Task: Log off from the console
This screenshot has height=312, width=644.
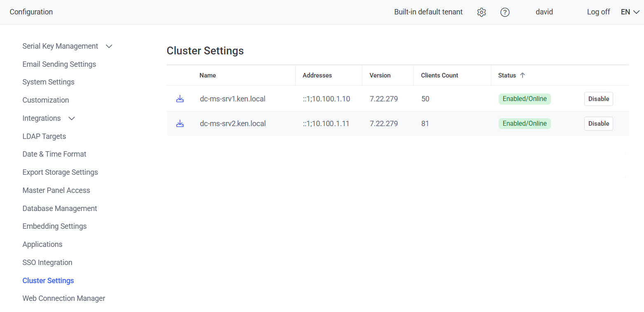Action: tap(598, 12)
